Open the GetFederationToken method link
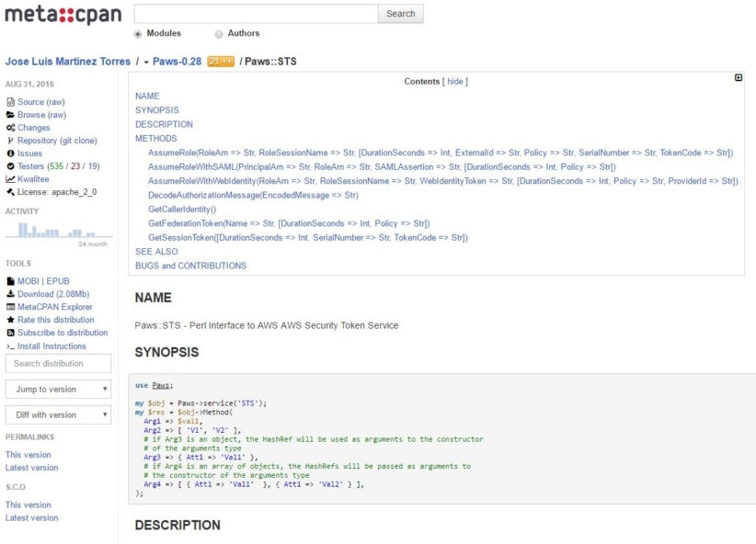Screen dimensions: 756x544 tap(289, 223)
